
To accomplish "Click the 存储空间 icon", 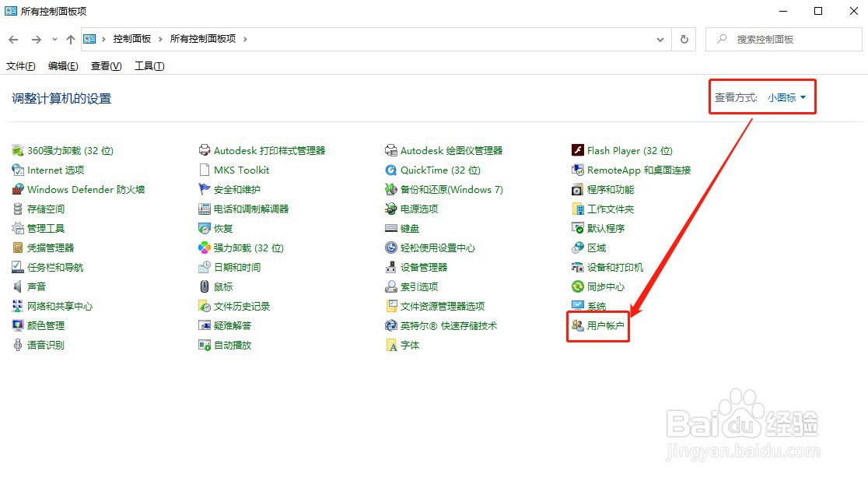I will tap(18, 209).
